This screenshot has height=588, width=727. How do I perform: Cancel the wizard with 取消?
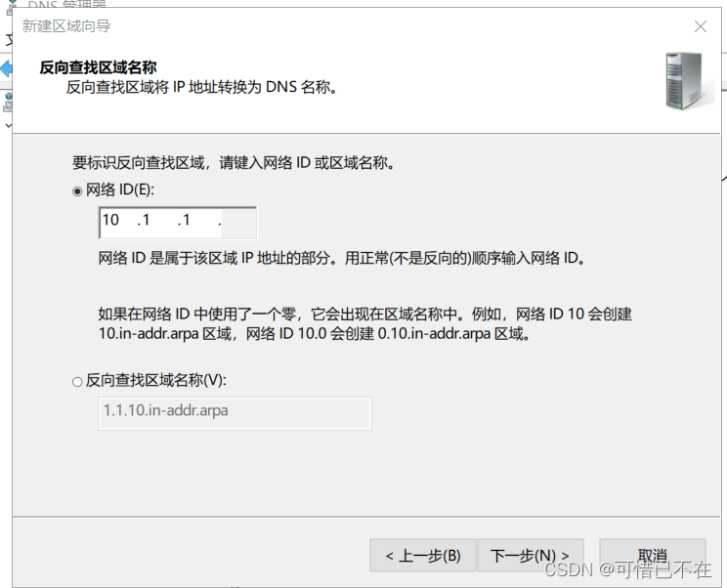(x=653, y=555)
